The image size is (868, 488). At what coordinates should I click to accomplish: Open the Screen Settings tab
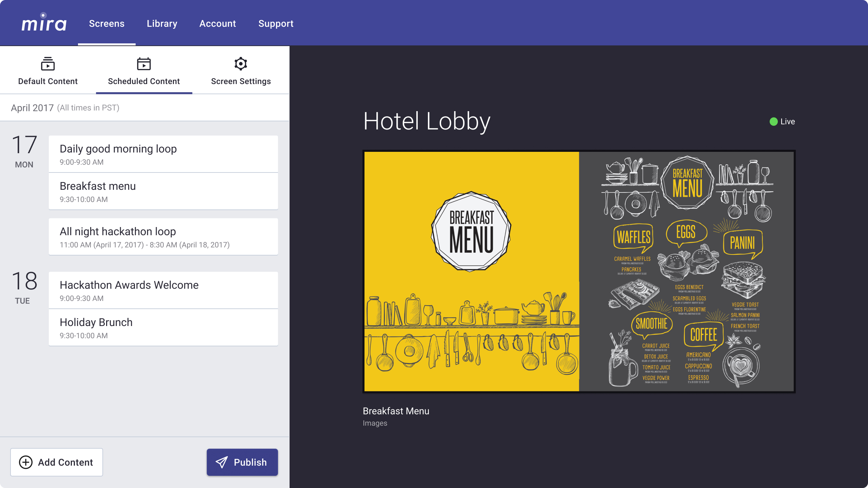241,71
